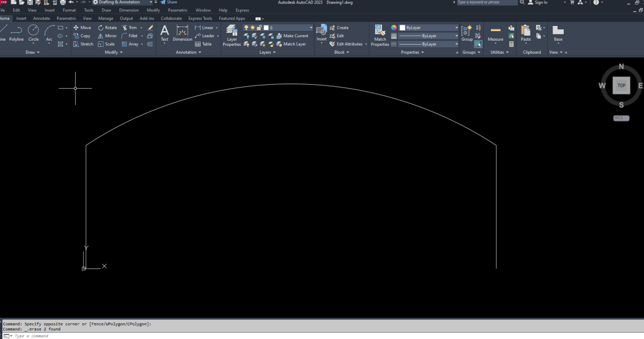
Task: Click the Match Properties tool
Action: coord(380,36)
